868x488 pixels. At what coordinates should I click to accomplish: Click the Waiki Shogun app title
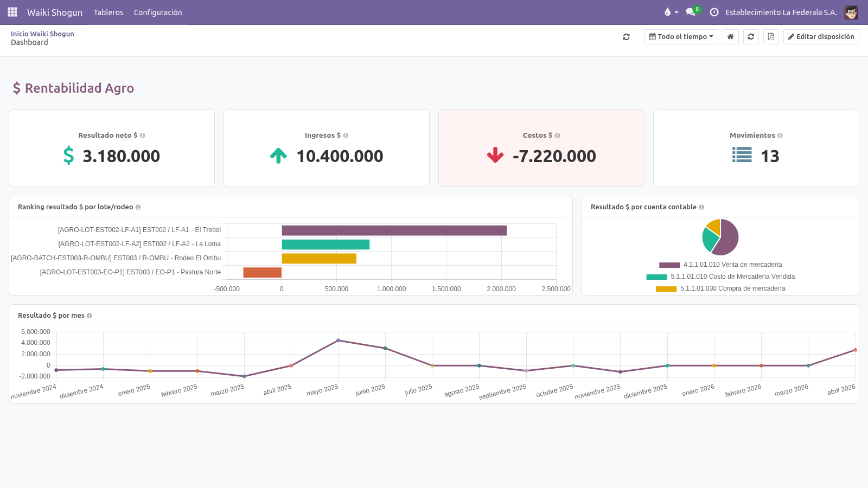click(55, 12)
